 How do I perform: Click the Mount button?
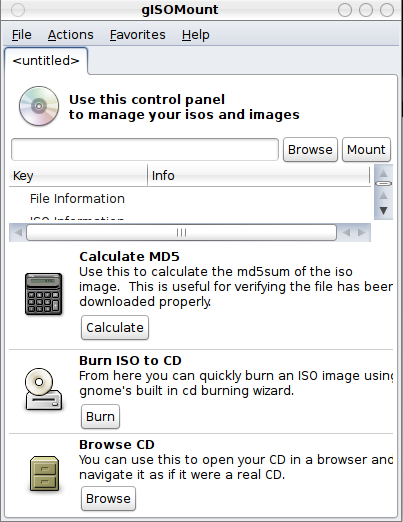pos(366,150)
